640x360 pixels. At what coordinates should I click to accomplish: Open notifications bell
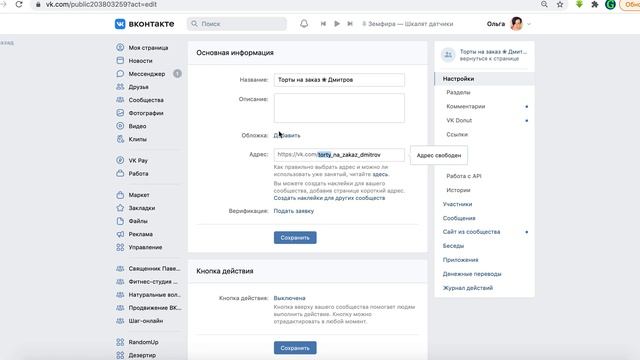point(304,24)
